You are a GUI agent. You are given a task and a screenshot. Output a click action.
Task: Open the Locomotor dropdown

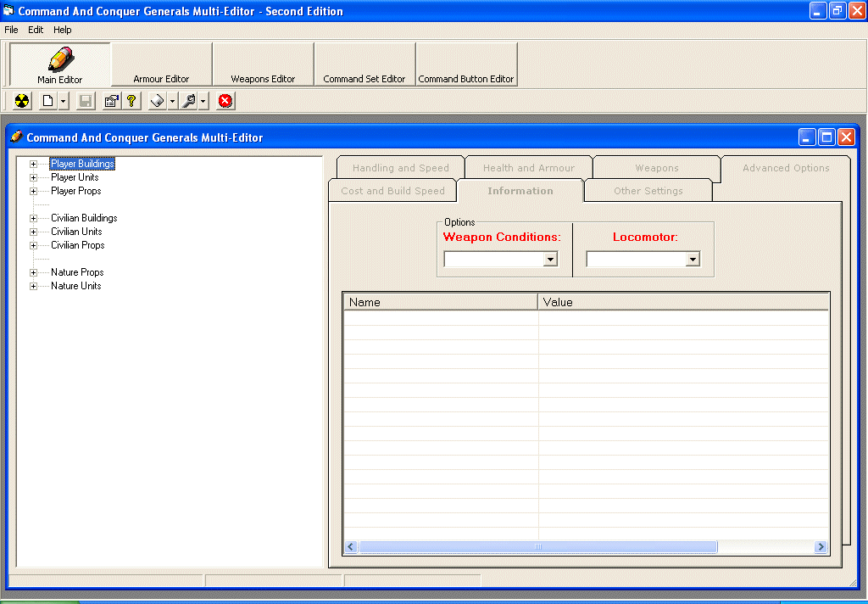coord(693,260)
